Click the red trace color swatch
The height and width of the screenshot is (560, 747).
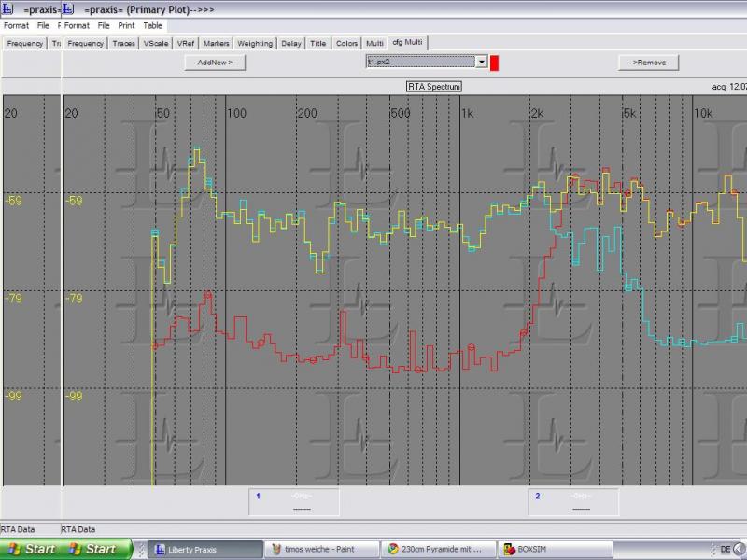tap(495, 63)
